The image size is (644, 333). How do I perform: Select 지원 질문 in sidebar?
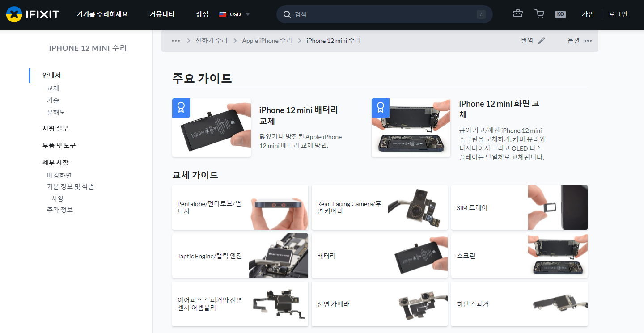click(x=55, y=129)
